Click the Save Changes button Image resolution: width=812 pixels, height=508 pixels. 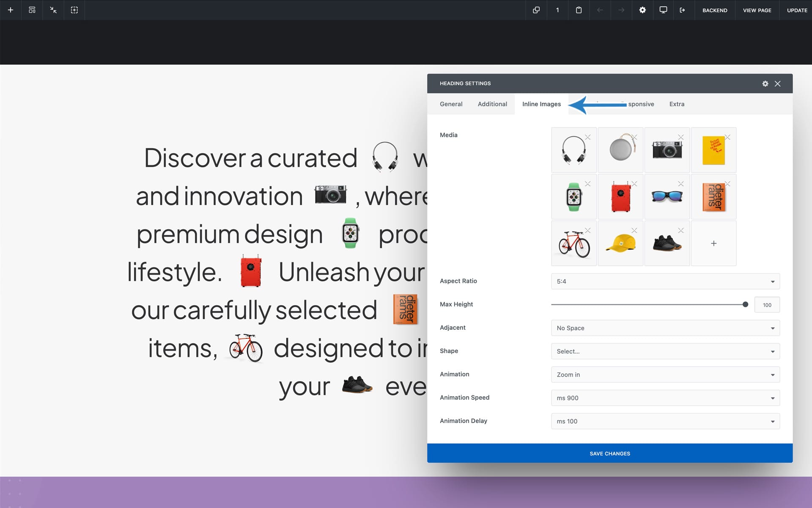(x=609, y=453)
